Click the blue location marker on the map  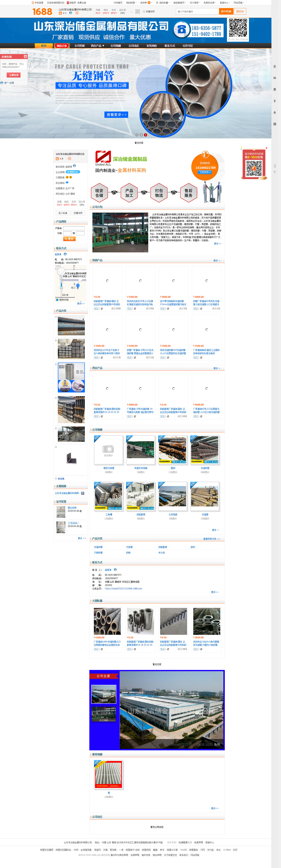(x=78, y=286)
